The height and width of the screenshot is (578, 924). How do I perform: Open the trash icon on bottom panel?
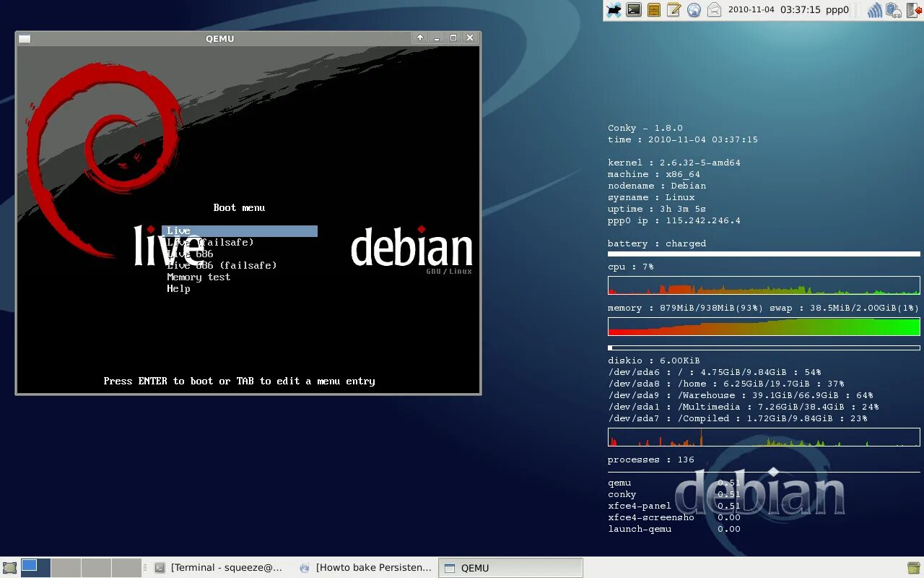click(x=914, y=568)
